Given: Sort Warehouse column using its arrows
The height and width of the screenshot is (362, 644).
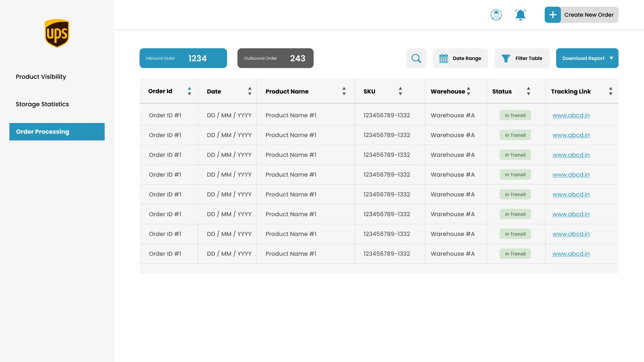Looking at the screenshot, I should pyautogui.click(x=469, y=91).
